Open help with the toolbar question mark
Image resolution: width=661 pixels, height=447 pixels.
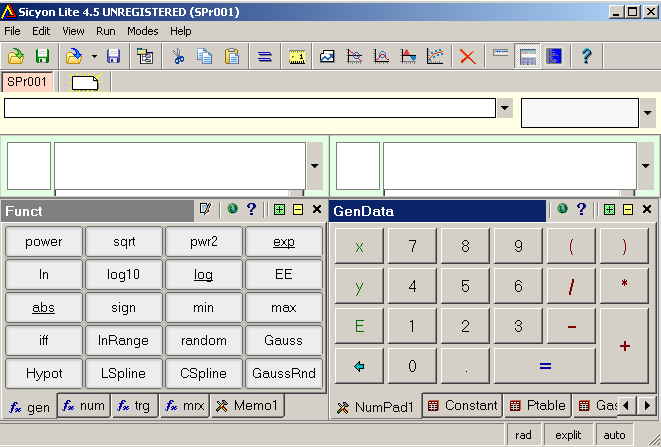(586, 56)
